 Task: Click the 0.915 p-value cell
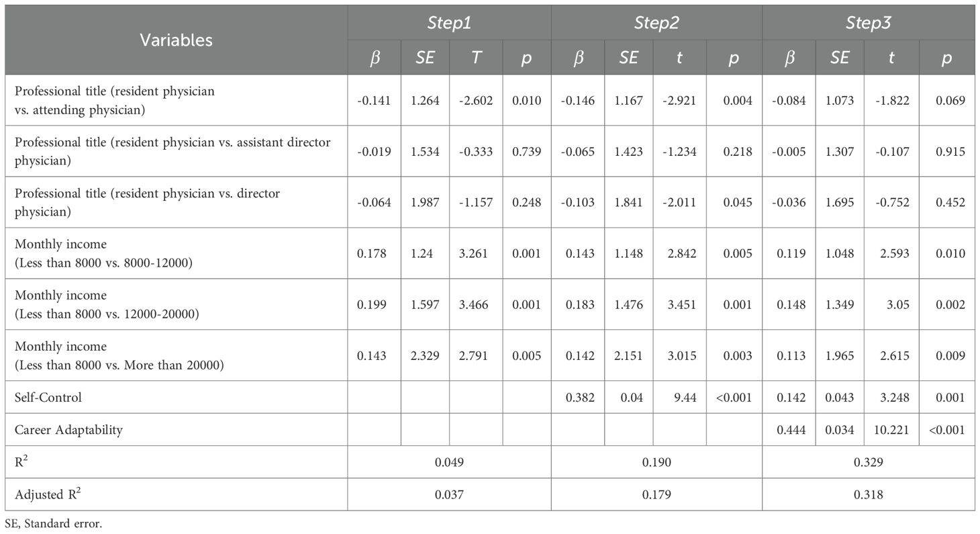point(946,152)
